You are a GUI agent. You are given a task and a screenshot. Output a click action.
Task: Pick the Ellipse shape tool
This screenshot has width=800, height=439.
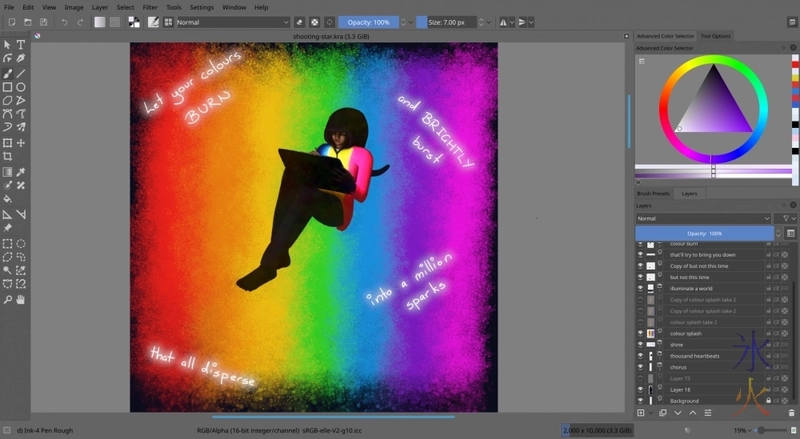point(20,87)
